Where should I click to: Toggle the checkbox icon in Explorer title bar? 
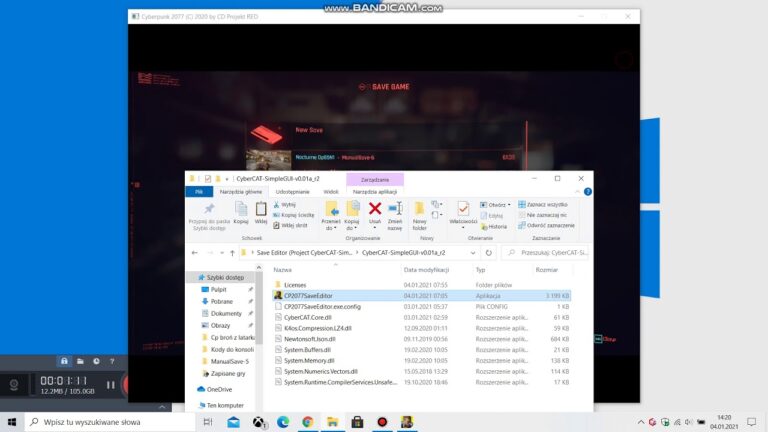click(x=207, y=178)
